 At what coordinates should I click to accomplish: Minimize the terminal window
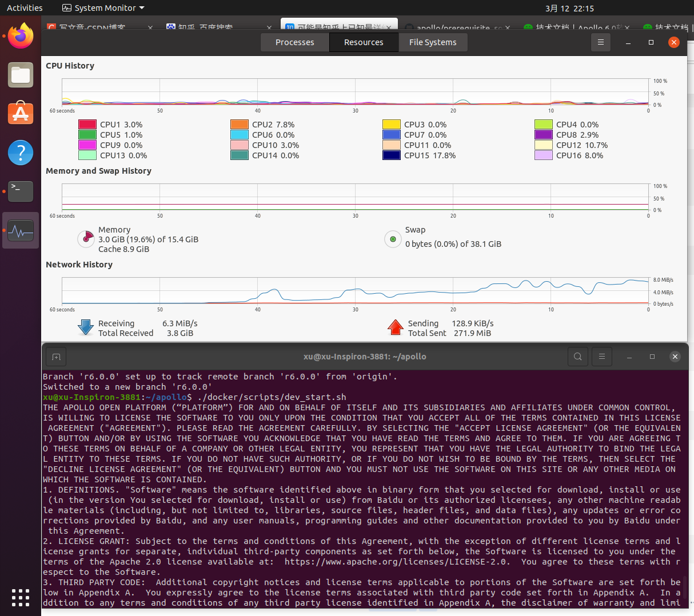tap(629, 357)
